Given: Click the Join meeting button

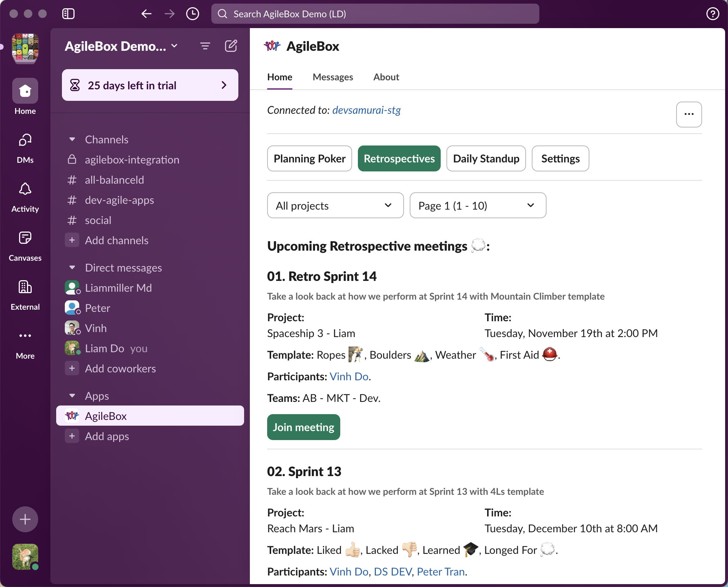Looking at the screenshot, I should pyautogui.click(x=303, y=427).
